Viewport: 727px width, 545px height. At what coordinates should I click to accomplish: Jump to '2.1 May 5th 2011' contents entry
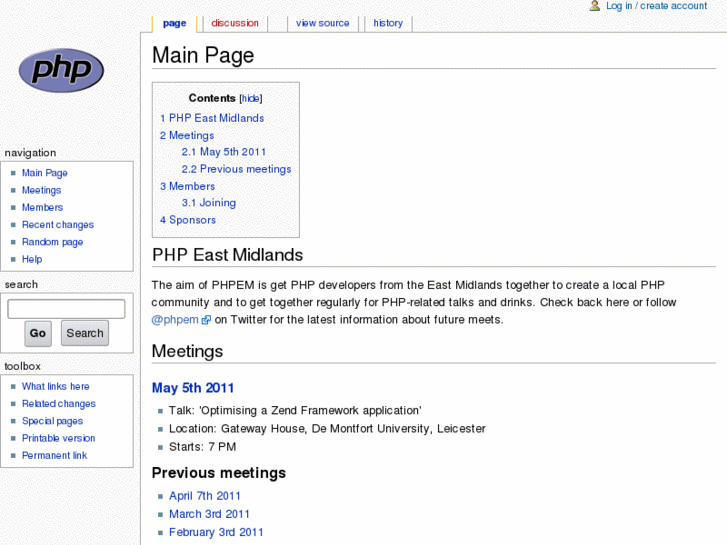(x=224, y=152)
